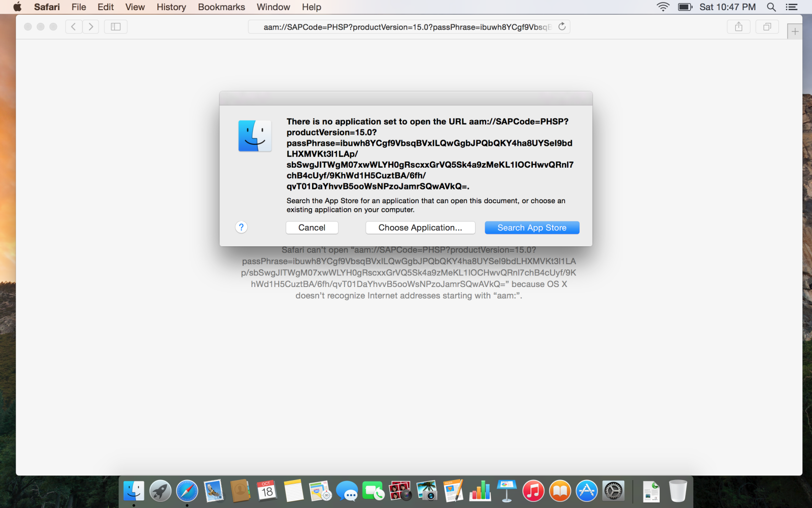Screen dimensions: 812x508
Task: Open the document stack in Dock
Action: [651, 491]
